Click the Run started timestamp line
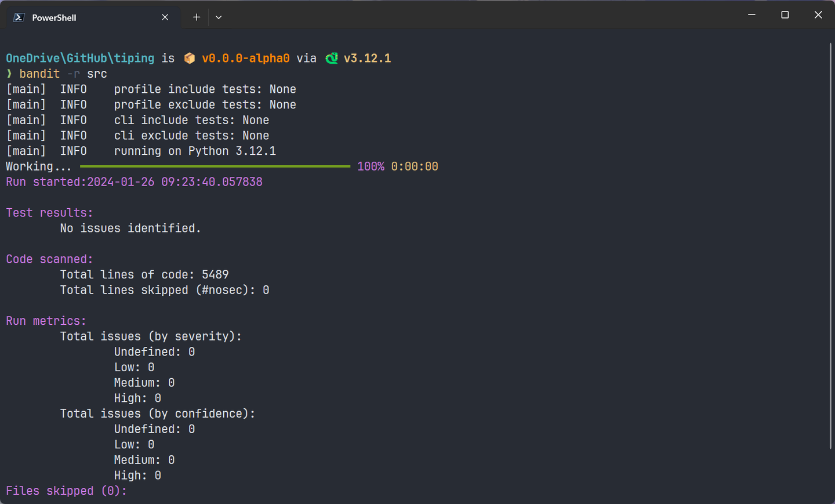This screenshot has height=504, width=835. pos(134,182)
